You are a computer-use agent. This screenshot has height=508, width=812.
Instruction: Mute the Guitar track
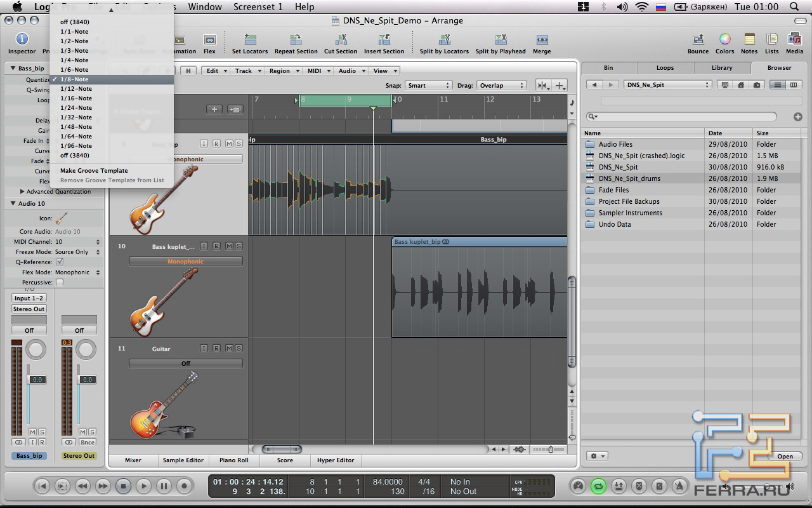click(228, 349)
